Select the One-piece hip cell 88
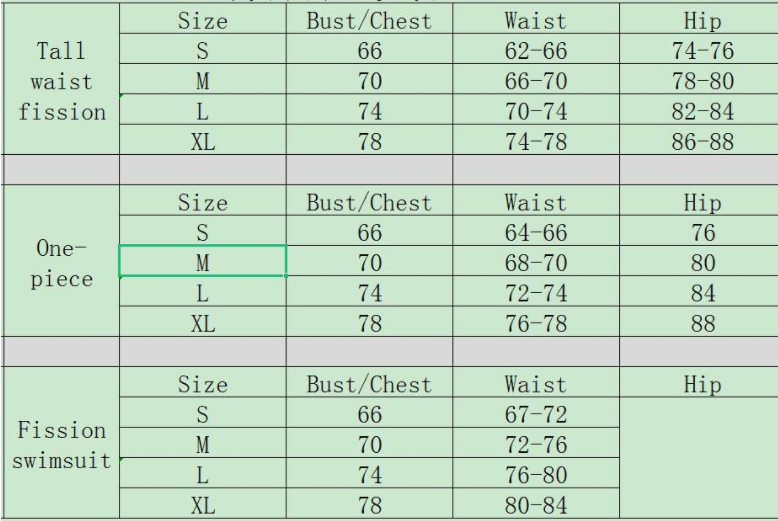The width and height of the screenshot is (778, 521). pyautogui.click(x=700, y=323)
